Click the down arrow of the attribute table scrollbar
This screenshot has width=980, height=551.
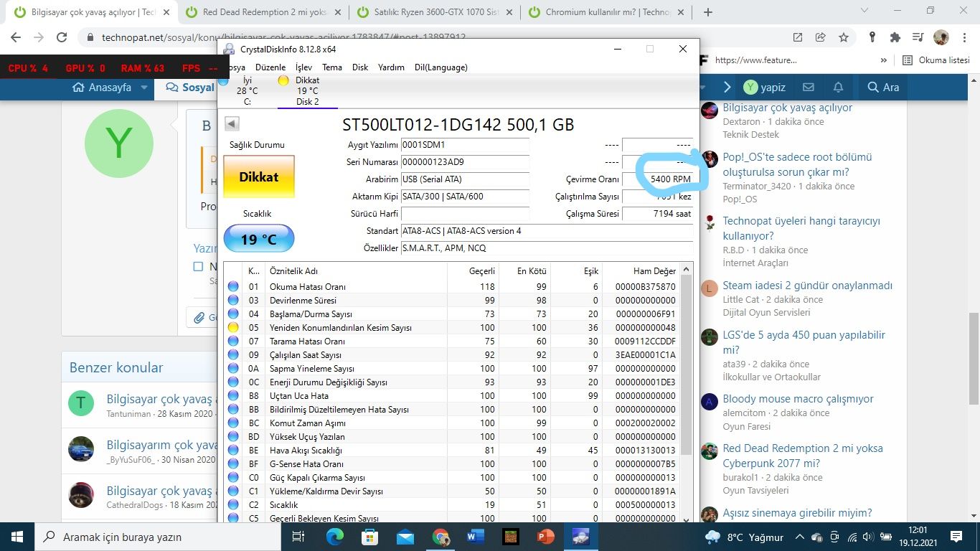686,519
